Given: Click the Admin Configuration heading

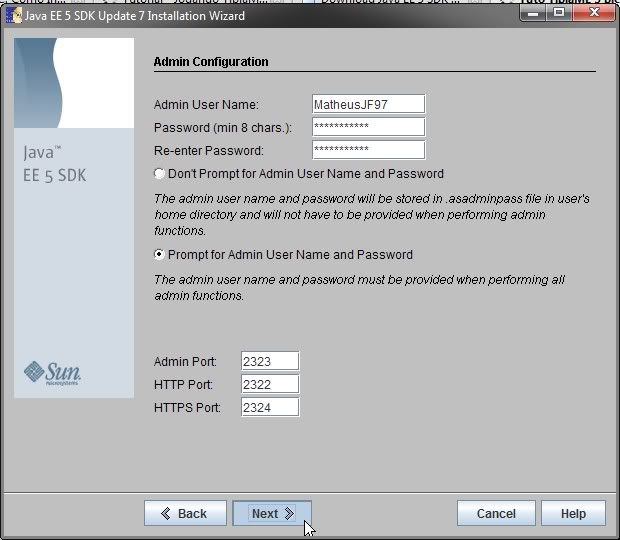Looking at the screenshot, I should [211, 62].
